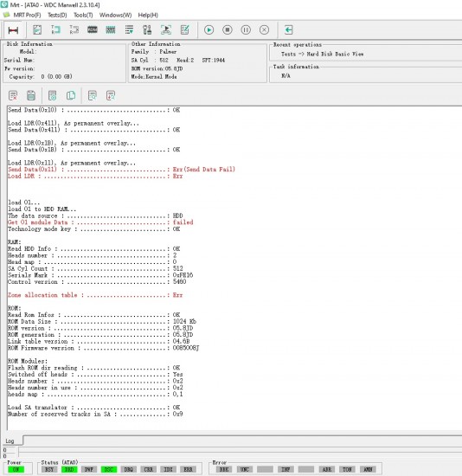
Task: Click the Family Palmer info text
Action: tap(154, 52)
